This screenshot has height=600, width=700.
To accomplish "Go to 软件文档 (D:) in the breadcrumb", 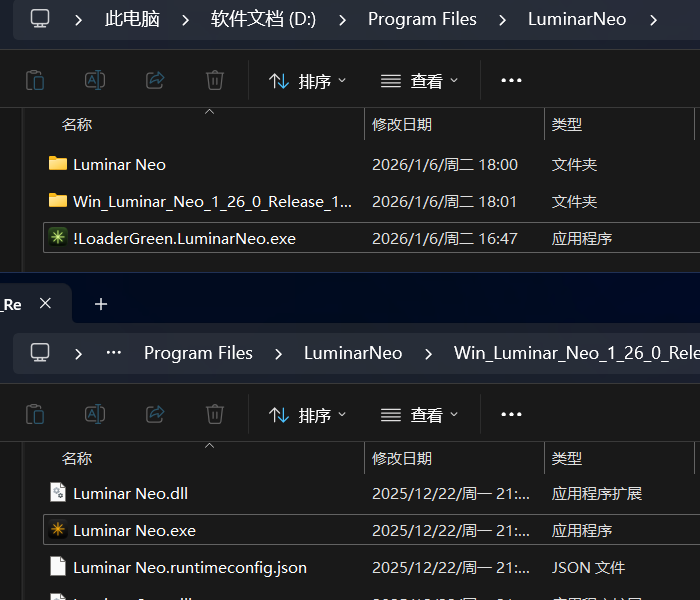I will click(263, 19).
